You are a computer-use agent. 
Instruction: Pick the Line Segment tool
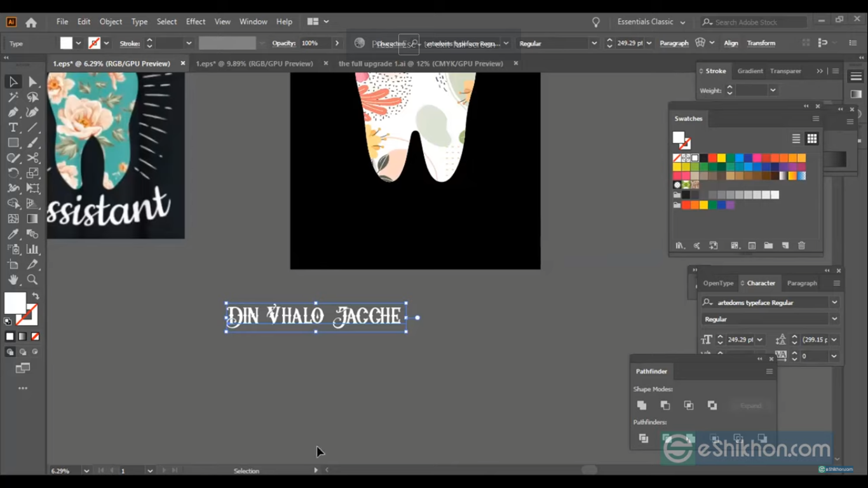pyautogui.click(x=33, y=128)
